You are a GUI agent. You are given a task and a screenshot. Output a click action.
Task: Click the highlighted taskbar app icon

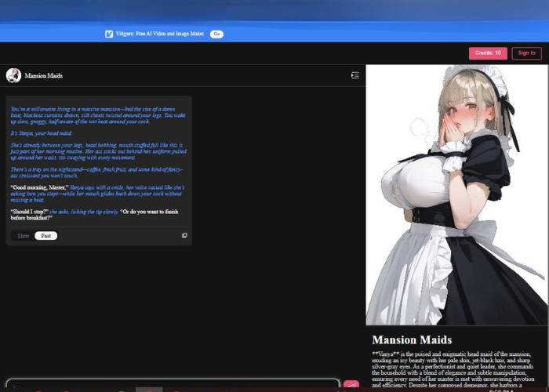149,390
